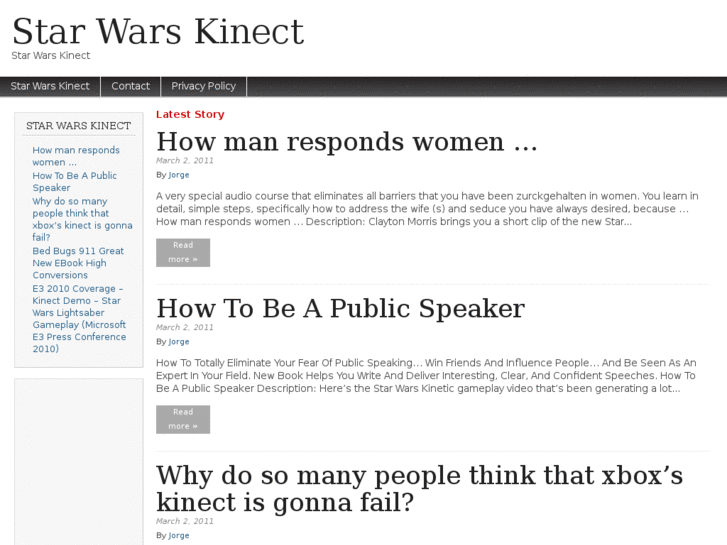The height and width of the screenshot is (545, 727).
Task: Open author Jorge under How man responds women
Action: (x=179, y=175)
